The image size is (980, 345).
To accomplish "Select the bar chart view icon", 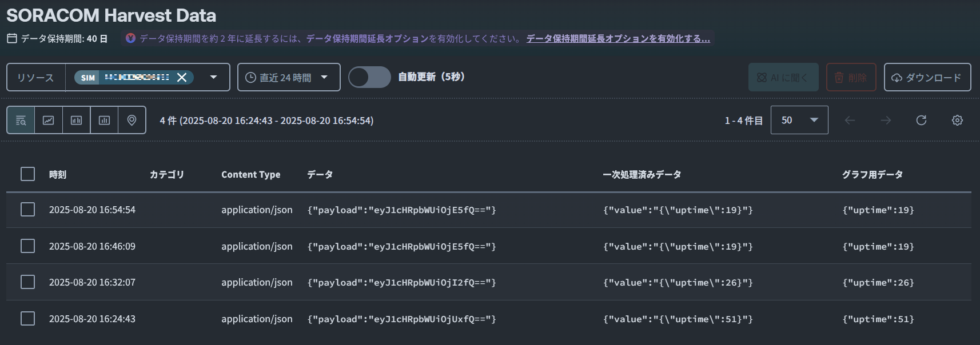I will [x=76, y=120].
